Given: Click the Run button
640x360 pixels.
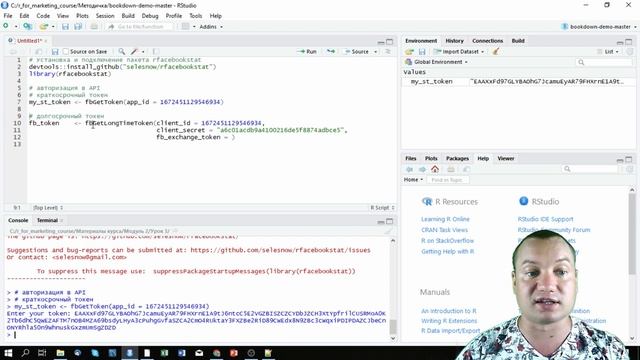Looking at the screenshot, I should (x=307, y=51).
